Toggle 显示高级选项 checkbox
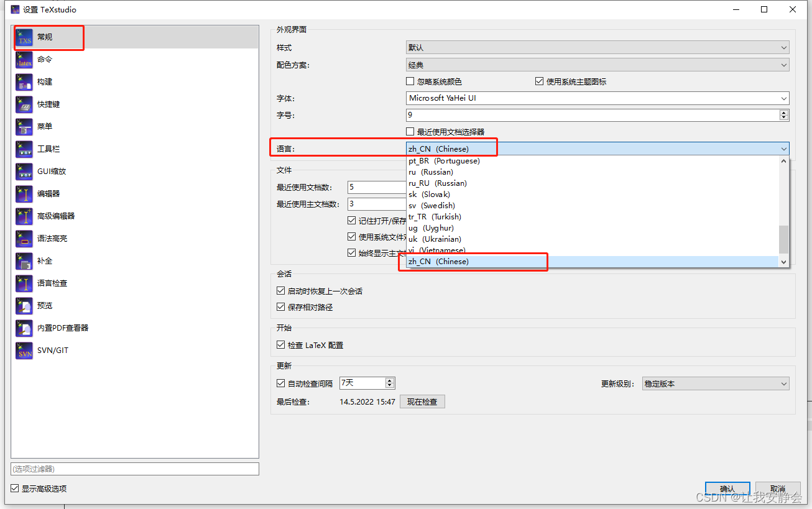The width and height of the screenshot is (812, 509). (15, 488)
